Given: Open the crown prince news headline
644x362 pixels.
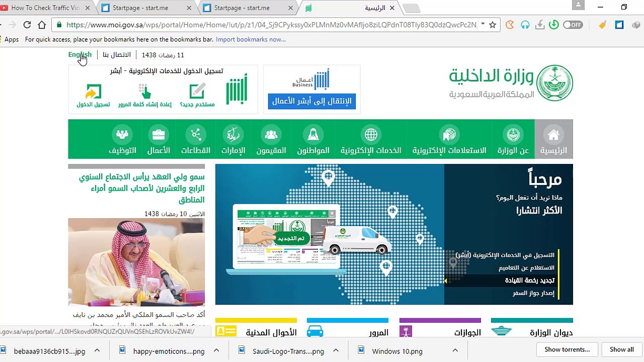Looking at the screenshot, I should tap(142, 189).
